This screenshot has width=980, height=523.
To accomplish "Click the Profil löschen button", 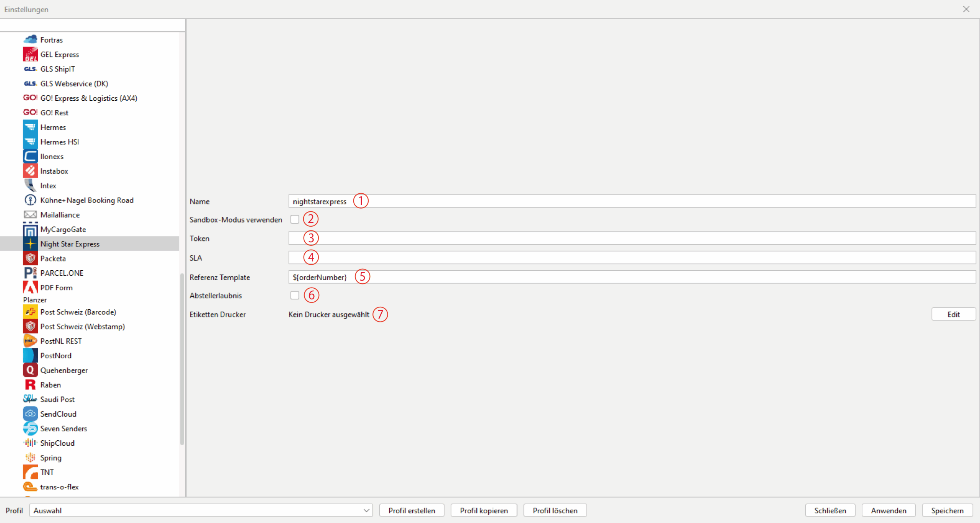I will (x=555, y=510).
